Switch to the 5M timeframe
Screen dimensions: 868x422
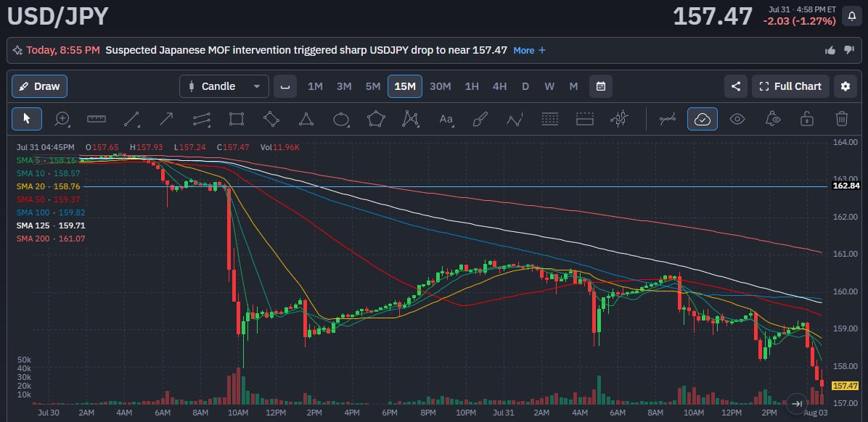(373, 86)
